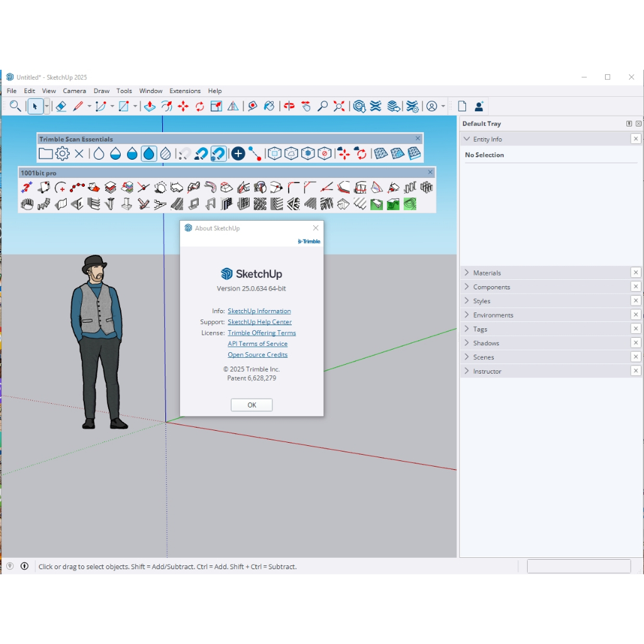The image size is (644, 644).
Task: Activate the Select arrow tool
Action: 35,106
